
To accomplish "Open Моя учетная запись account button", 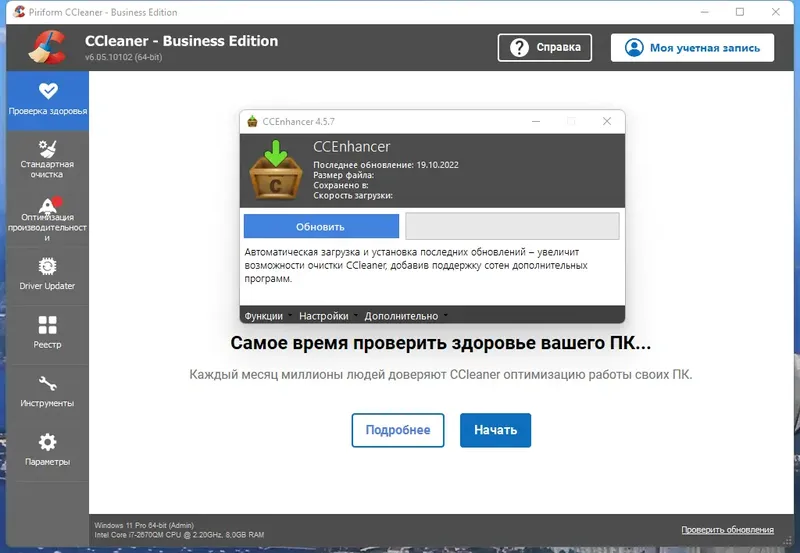I will [x=692, y=47].
